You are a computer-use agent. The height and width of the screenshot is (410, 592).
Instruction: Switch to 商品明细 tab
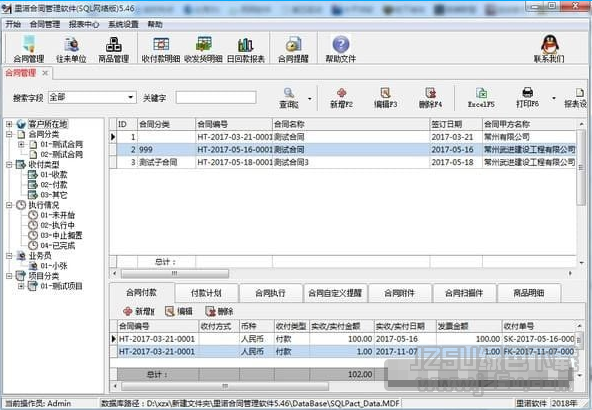tap(529, 293)
